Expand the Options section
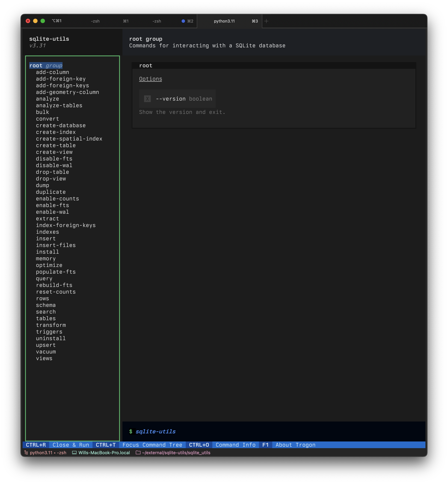Viewport: 448px width, 484px height. coord(150,79)
